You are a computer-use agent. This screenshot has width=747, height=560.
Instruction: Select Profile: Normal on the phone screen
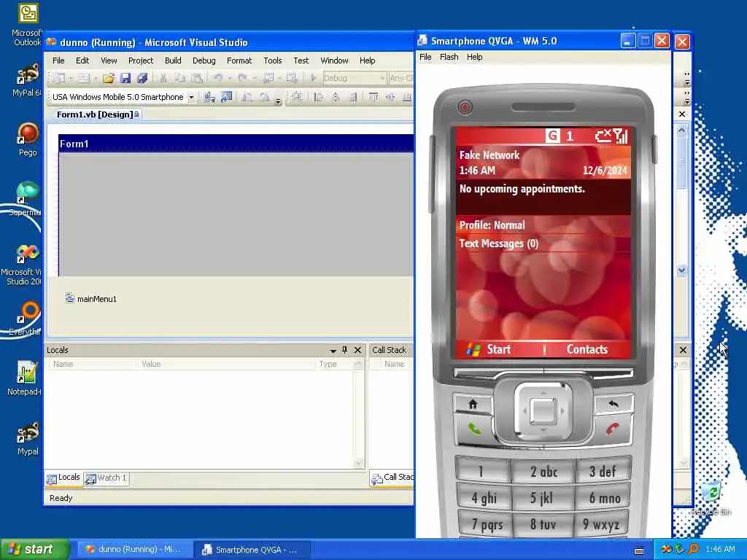[x=543, y=225]
